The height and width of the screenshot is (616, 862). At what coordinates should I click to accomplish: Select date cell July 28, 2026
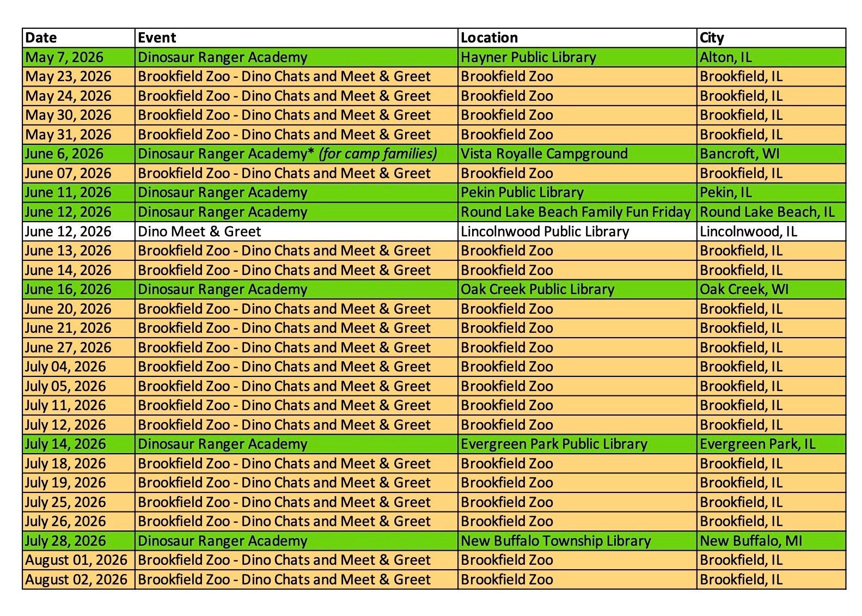[x=78, y=541]
